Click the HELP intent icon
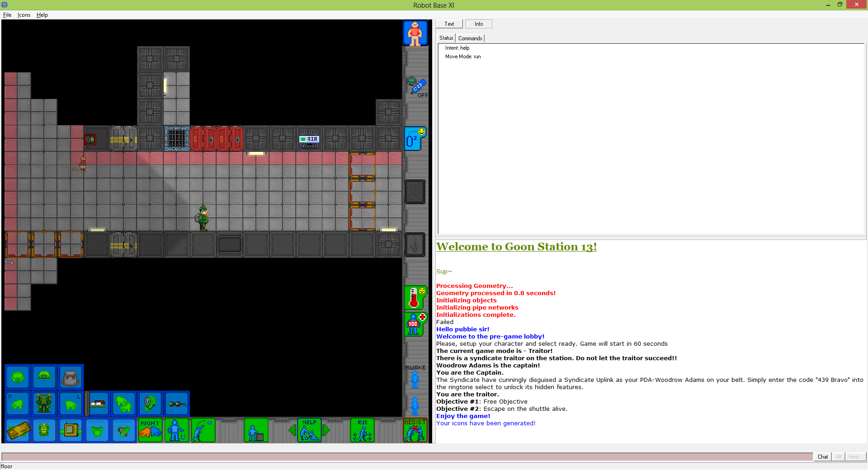 click(309, 430)
